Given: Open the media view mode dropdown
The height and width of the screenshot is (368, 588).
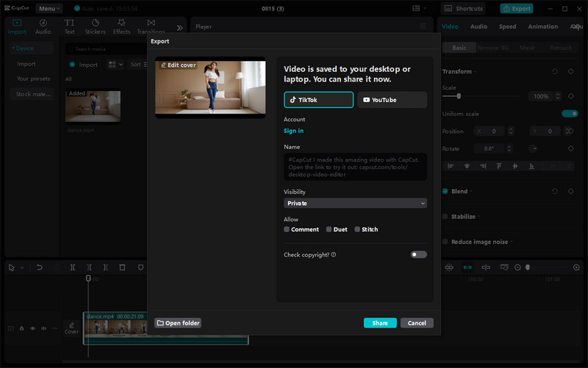Looking at the screenshot, I should click(115, 65).
